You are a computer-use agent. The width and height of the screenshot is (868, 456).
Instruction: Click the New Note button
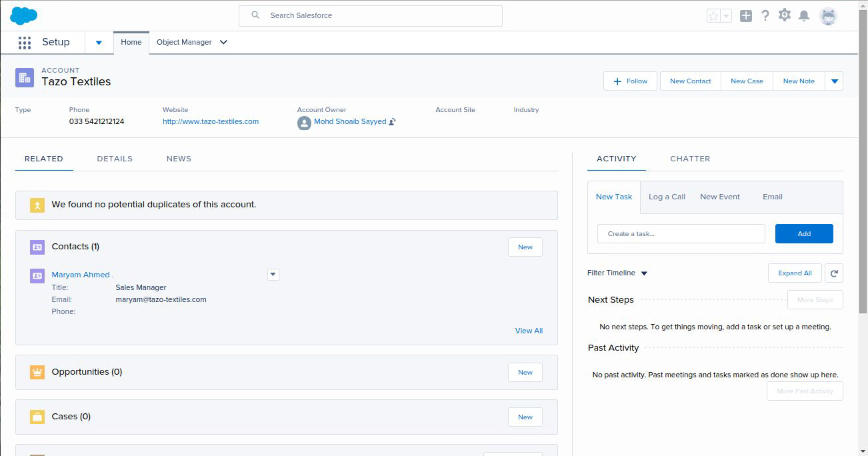pyautogui.click(x=799, y=81)
